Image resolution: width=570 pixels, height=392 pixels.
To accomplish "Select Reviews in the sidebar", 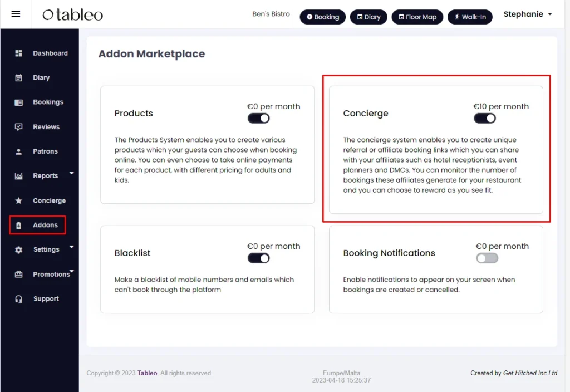I will [46, 127].
